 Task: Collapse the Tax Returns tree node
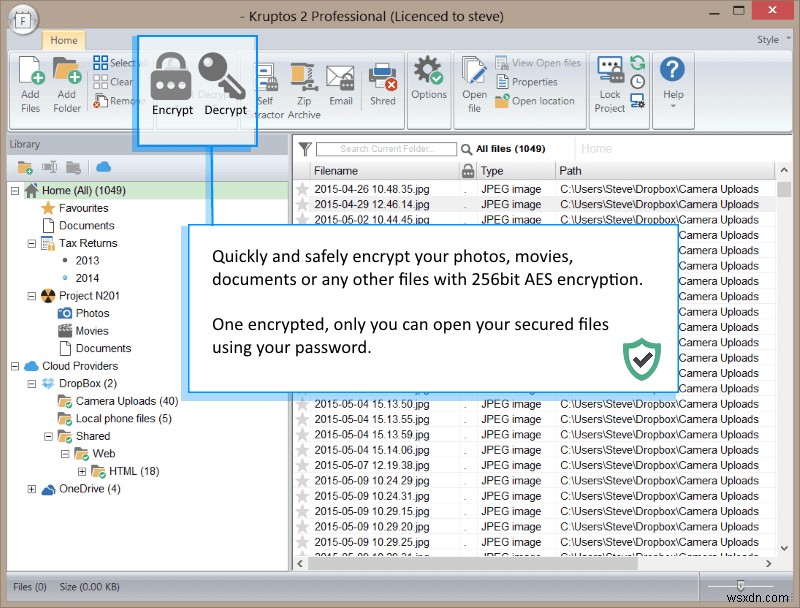click(32, 244)
